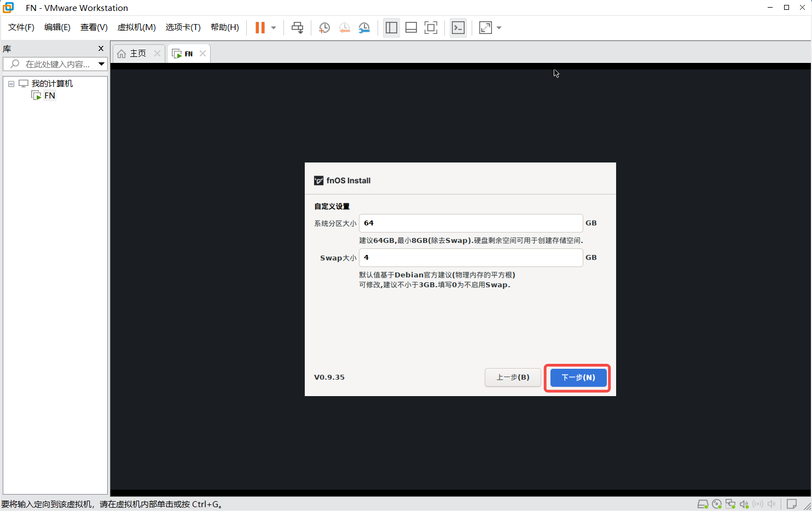The height and width of the screenshot is (511, 812).
Task: Click the stretch guest display icon
Action: [x=485, y=27]
